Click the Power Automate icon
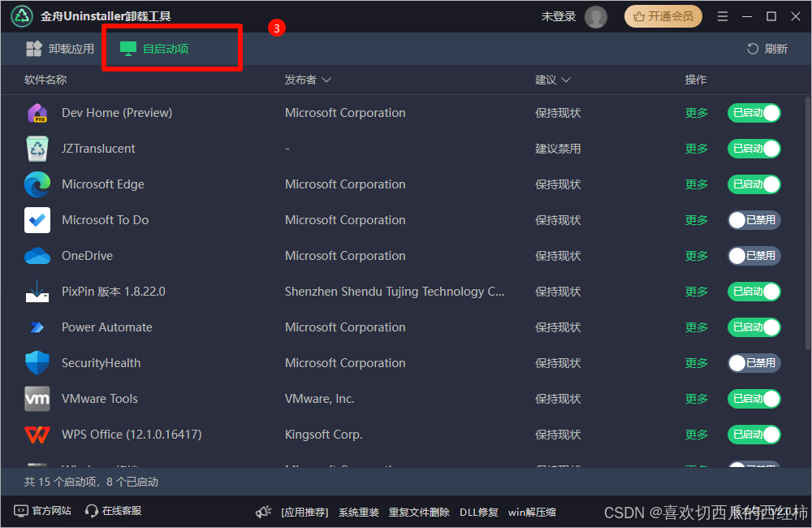 tap(37, 327)
